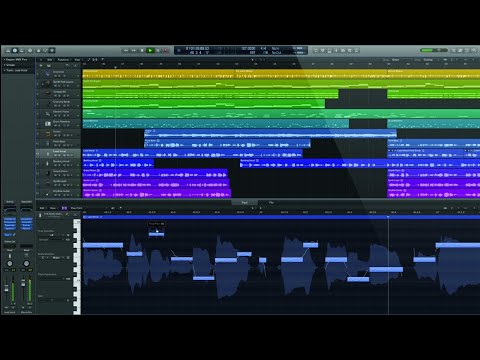This screenshot has width=480, height=360.
Task: Mute the Guitar track
Action: click(55, 136)
